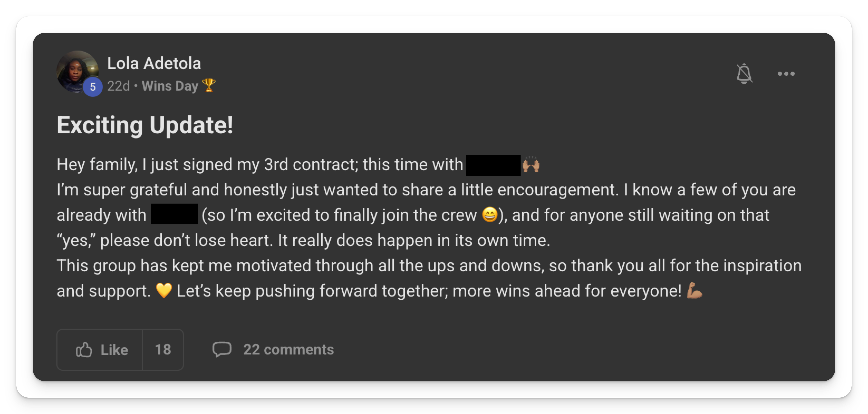Click the grinning face emoji
The image size is (868, 414).
(x=490, y=215)
